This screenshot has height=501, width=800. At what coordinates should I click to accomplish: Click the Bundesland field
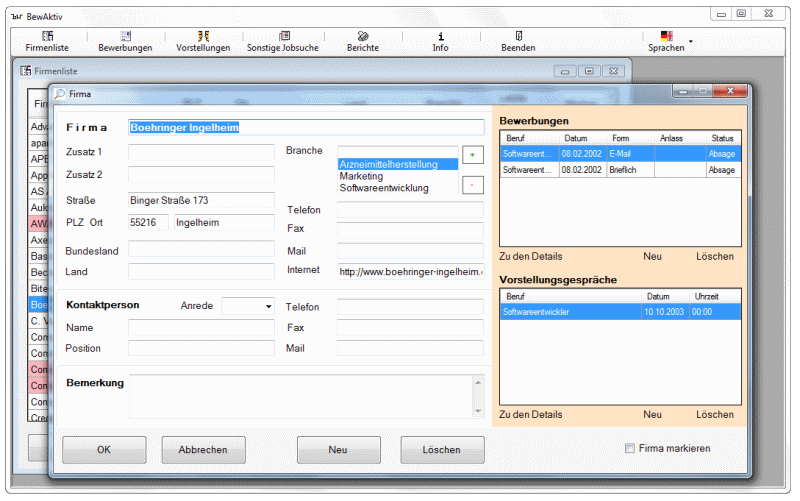click(x=201, y=249)
